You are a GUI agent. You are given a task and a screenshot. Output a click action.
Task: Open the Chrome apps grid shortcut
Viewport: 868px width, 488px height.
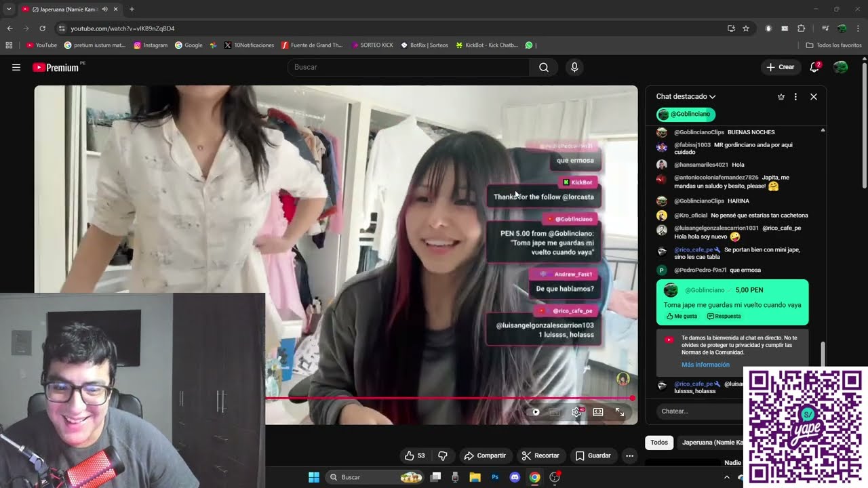pyautogui.click(x=9, y=45)
